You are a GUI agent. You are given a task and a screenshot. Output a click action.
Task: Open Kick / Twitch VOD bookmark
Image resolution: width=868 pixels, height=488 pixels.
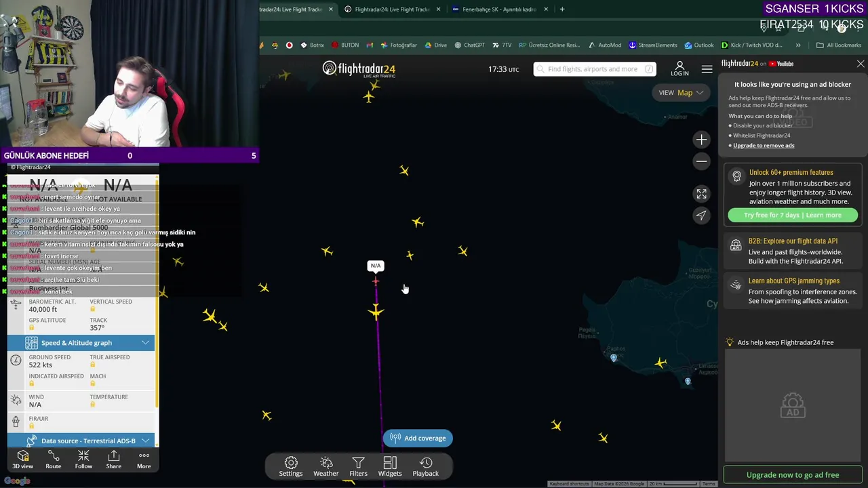[751, 45]
